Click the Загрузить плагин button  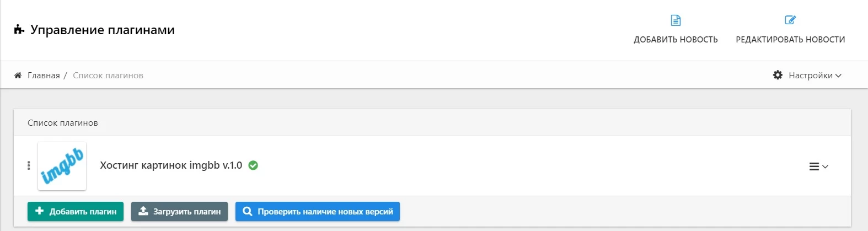tap(179, 211)
